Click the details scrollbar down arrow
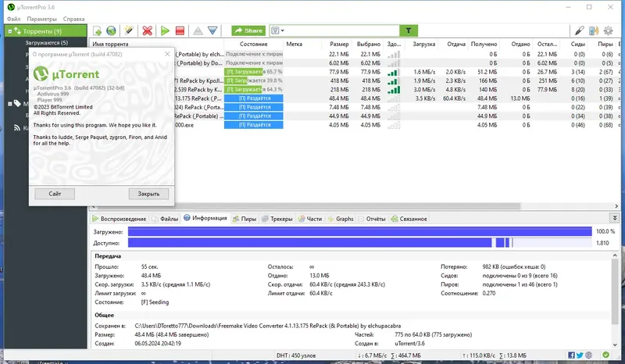625x364 pixels. [x=615, y=345]
